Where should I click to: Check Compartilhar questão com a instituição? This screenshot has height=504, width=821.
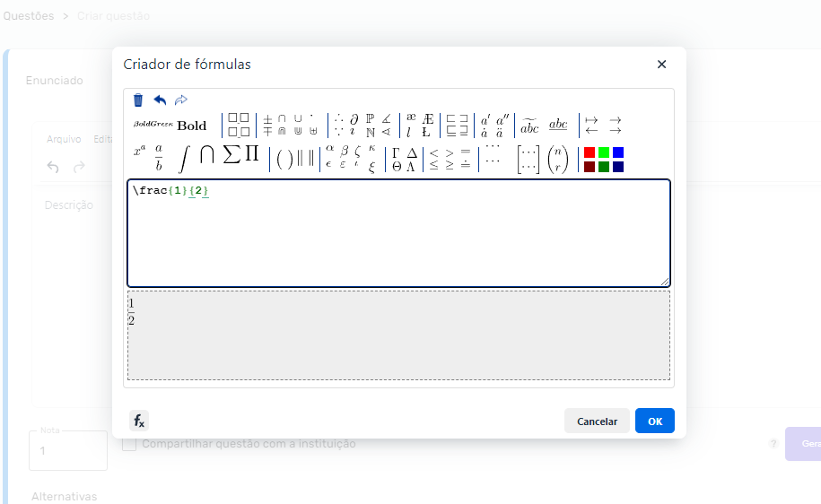pos(129,444)
